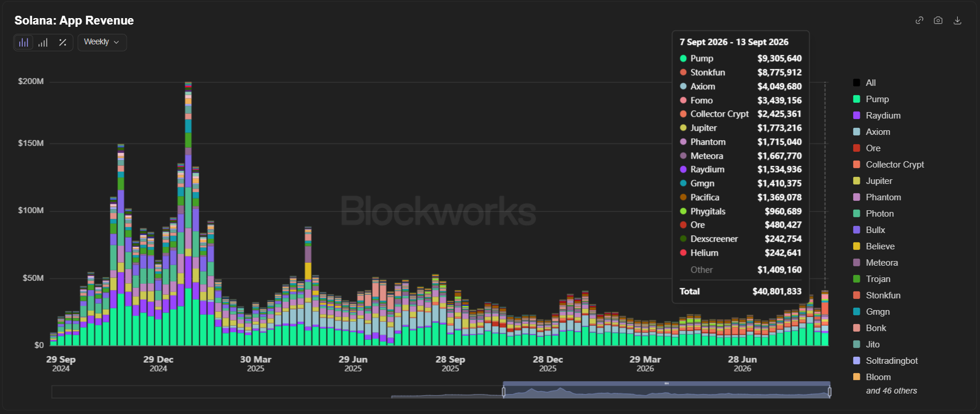Toggle Pump series in legend
980x414 pixels.
871,99
